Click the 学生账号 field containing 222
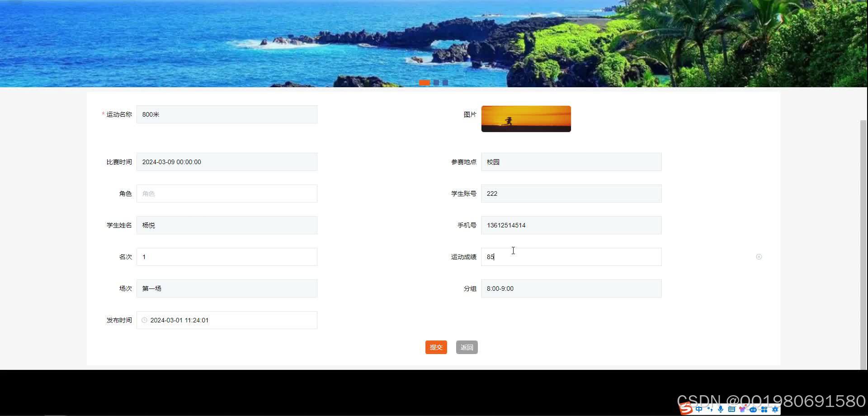This screenshot has height=416, width=868. (x=571, y=194)
